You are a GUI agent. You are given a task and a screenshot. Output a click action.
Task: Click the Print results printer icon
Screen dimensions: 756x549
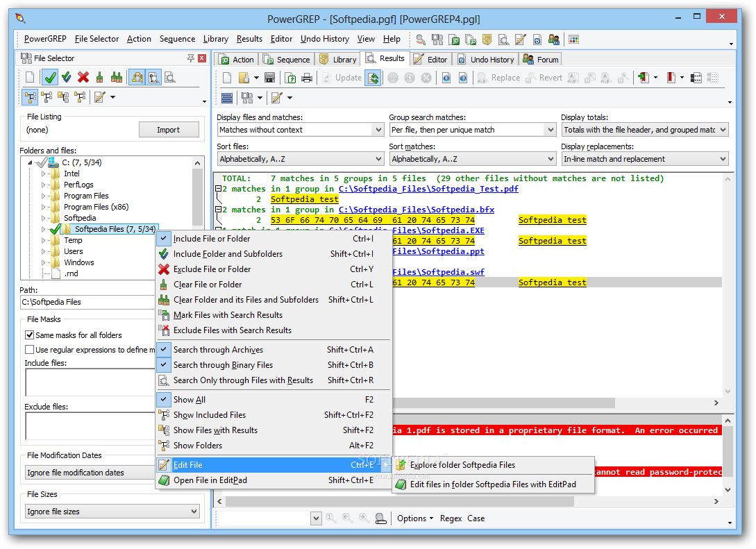(306, 78)
